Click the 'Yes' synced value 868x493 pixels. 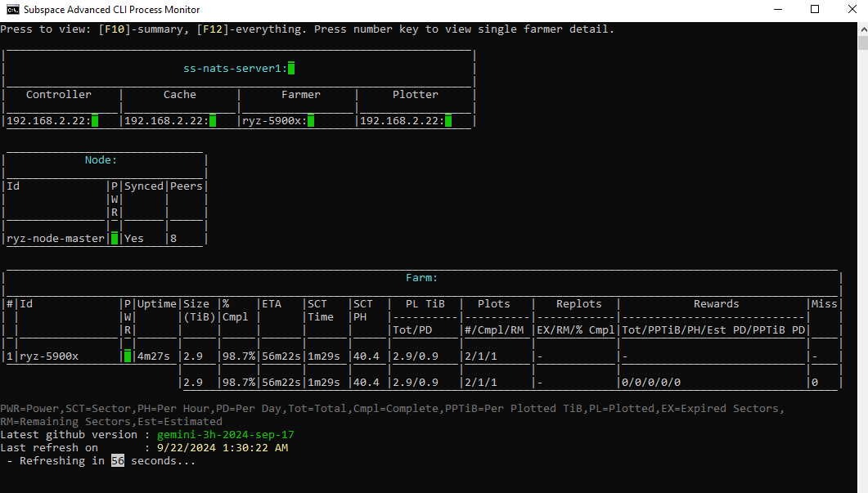[134, 239]
